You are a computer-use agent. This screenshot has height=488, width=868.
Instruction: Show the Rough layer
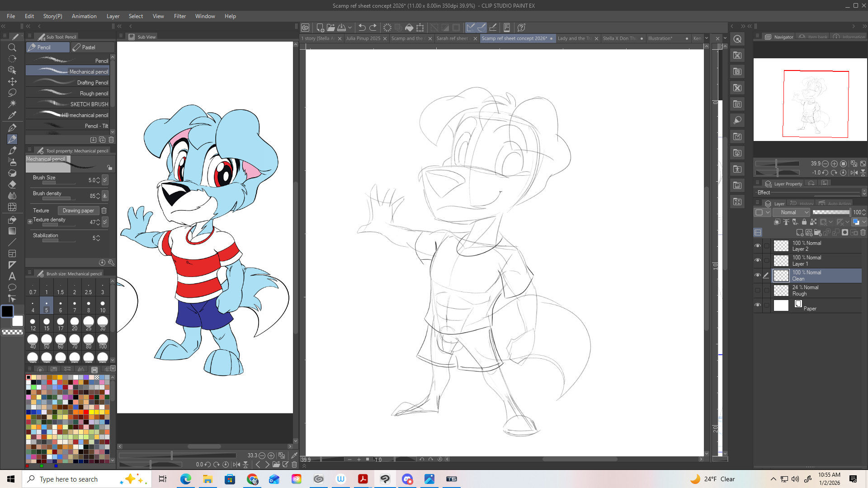pos(758,291)
